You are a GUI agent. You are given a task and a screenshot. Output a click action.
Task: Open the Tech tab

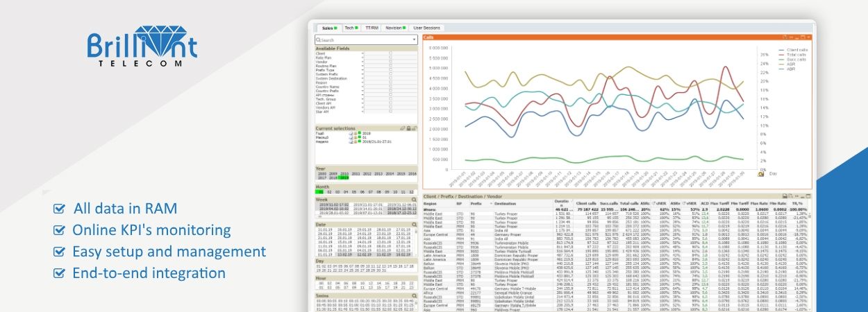[x=351, y=28]
